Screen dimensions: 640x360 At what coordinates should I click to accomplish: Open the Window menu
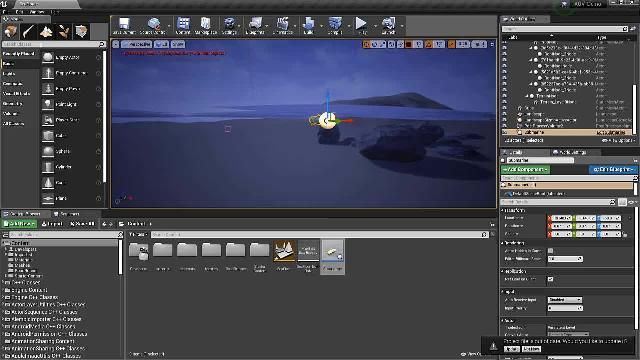pos(37,12)
